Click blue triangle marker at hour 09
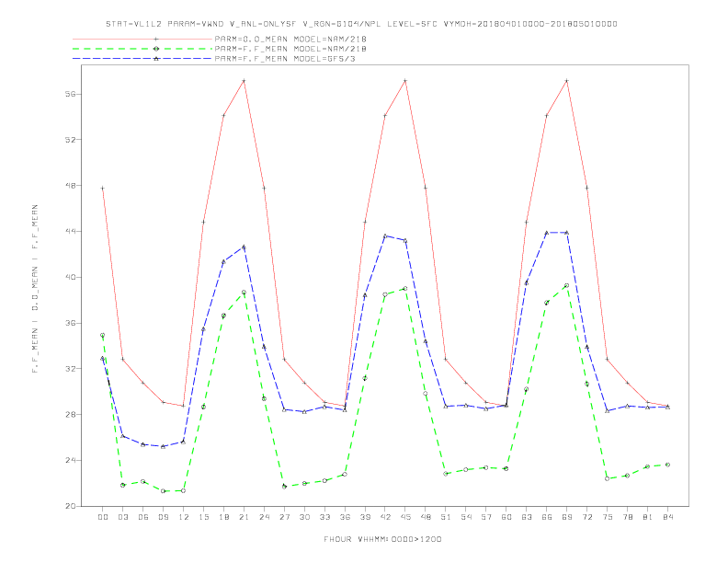 [163, 446]
